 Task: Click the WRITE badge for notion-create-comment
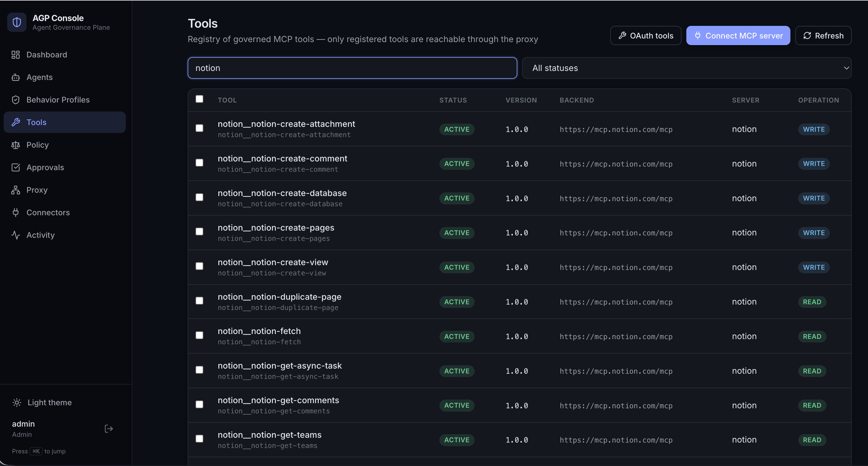[814, 164]
